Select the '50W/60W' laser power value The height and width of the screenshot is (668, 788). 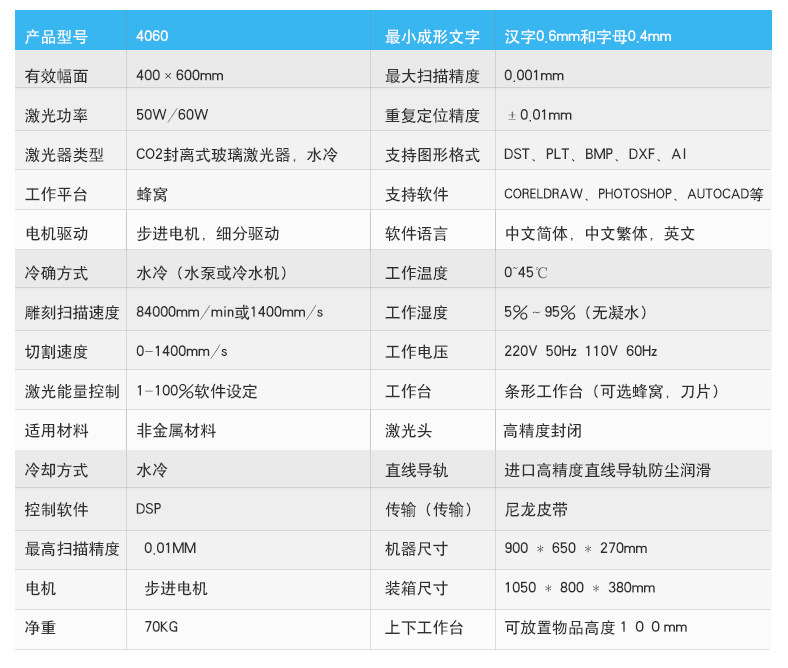point(172,115)
